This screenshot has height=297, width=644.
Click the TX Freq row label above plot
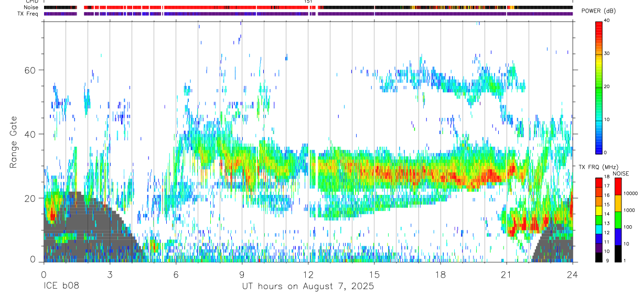click(28, 14)
